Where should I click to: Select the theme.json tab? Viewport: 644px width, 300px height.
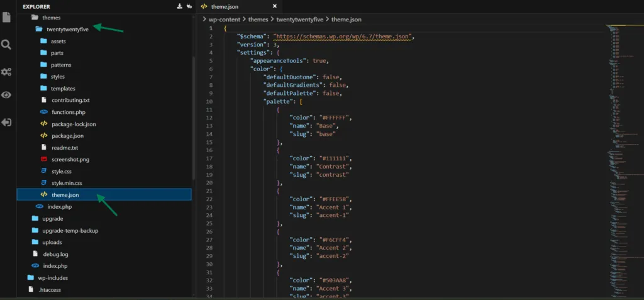240,6
